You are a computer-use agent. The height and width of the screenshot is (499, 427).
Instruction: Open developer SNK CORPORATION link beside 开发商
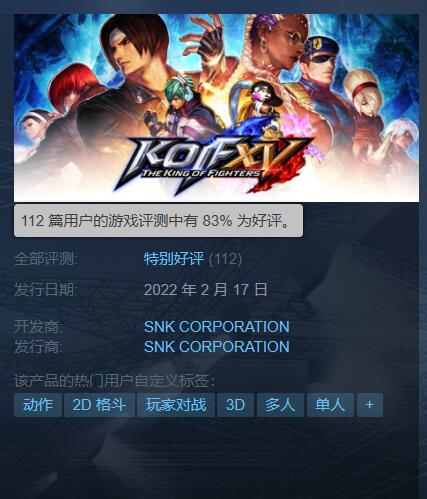(217, 327)
